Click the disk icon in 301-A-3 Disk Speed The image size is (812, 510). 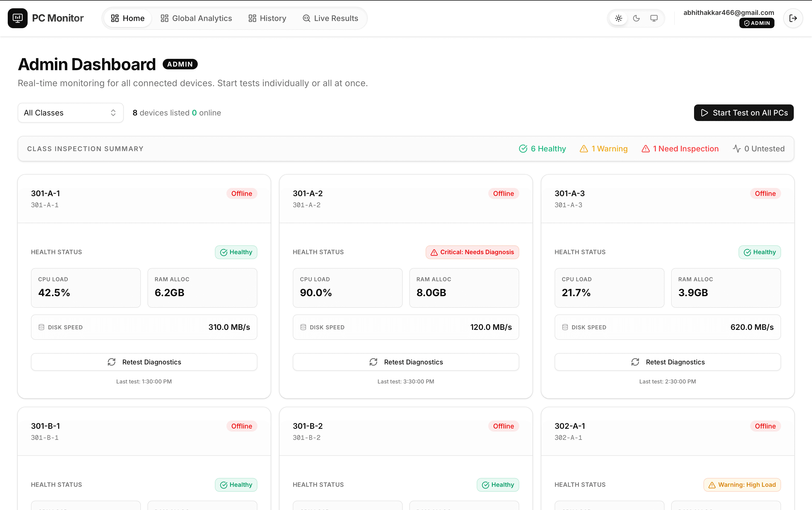(565, 327)
